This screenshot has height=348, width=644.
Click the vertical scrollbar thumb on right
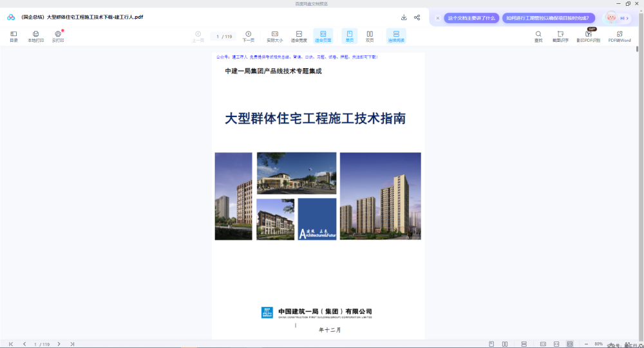[x=637, y=49]
